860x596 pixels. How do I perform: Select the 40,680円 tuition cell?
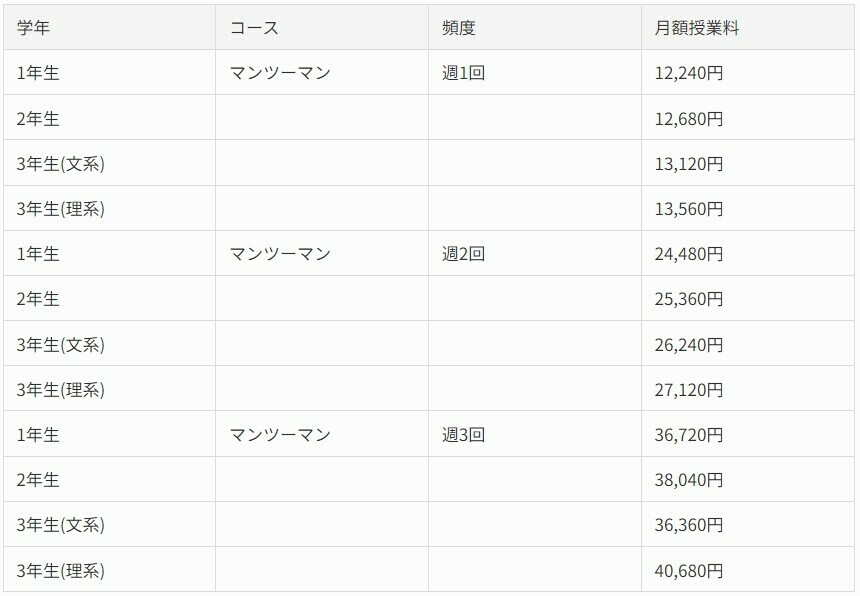coord(748,570)
